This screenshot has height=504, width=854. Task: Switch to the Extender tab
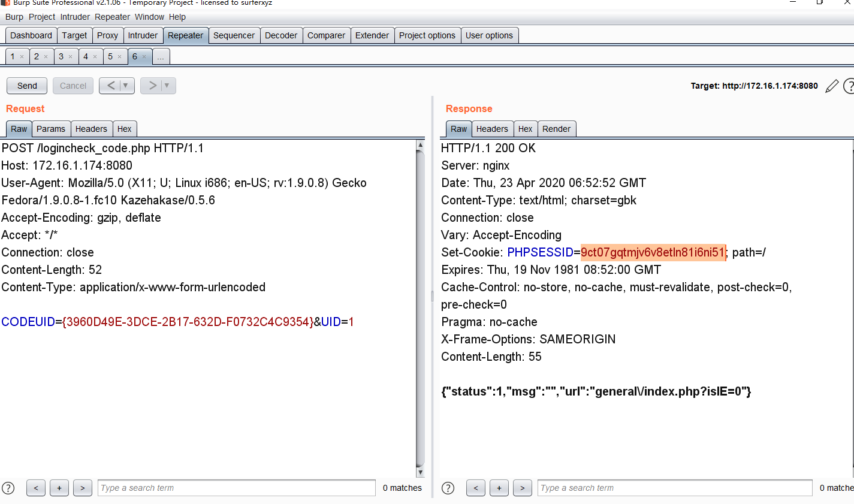point(372,35)
